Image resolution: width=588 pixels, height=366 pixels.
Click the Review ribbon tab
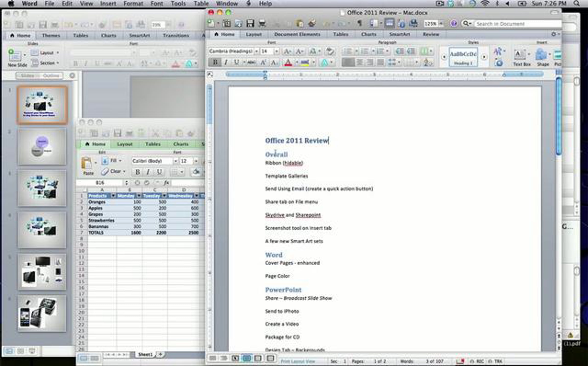pos(431,34)
